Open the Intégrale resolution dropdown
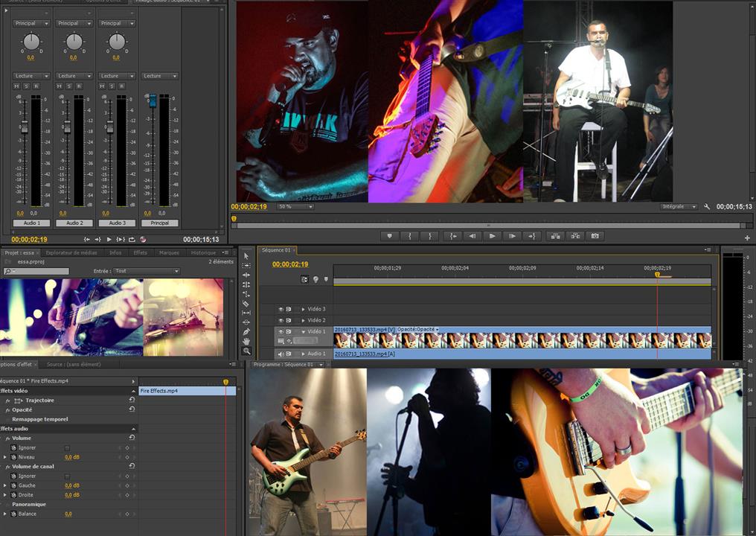The width and height of the screenshot is (756, 536). (679, 206)
